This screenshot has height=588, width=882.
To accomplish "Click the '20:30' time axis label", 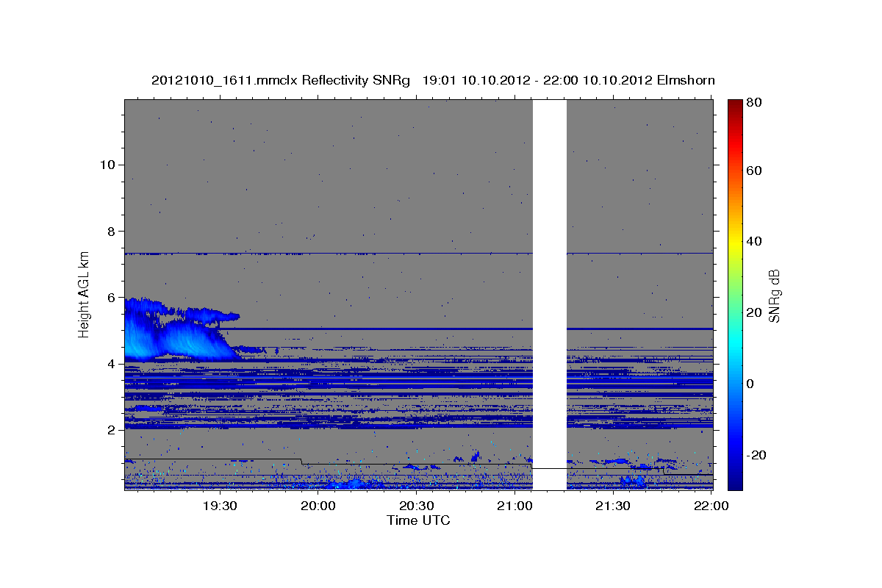I will 417,506.
